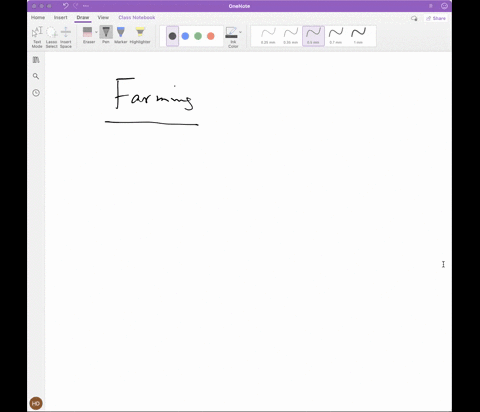Pick the Highlighter tool

[140, 35]
